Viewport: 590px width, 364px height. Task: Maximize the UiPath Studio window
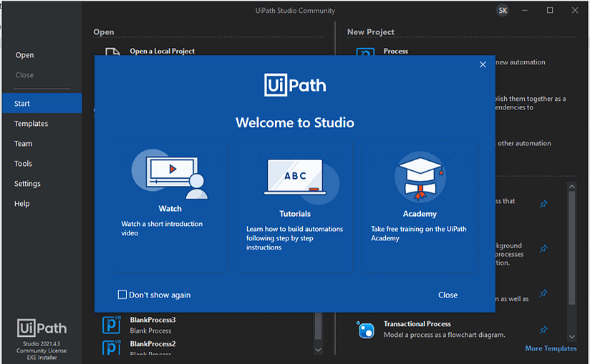pyautogui.click(x=550, y=11)
